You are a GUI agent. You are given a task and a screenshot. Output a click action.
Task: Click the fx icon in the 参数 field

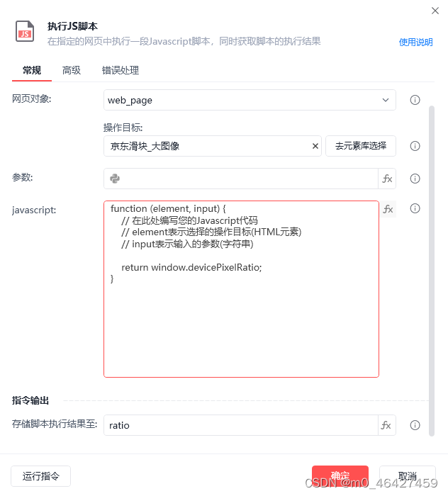(x=387, y=179)
